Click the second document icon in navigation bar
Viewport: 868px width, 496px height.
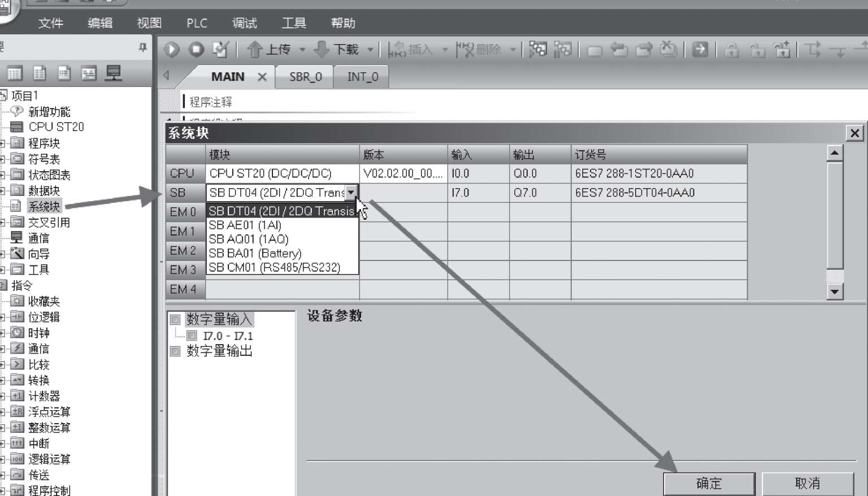coord(40,73)
